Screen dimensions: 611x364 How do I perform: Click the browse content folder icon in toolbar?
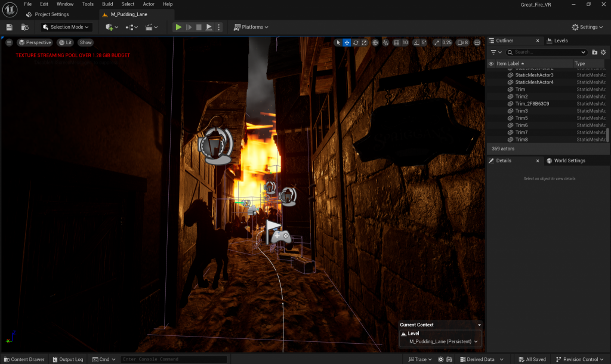[25, 27]
